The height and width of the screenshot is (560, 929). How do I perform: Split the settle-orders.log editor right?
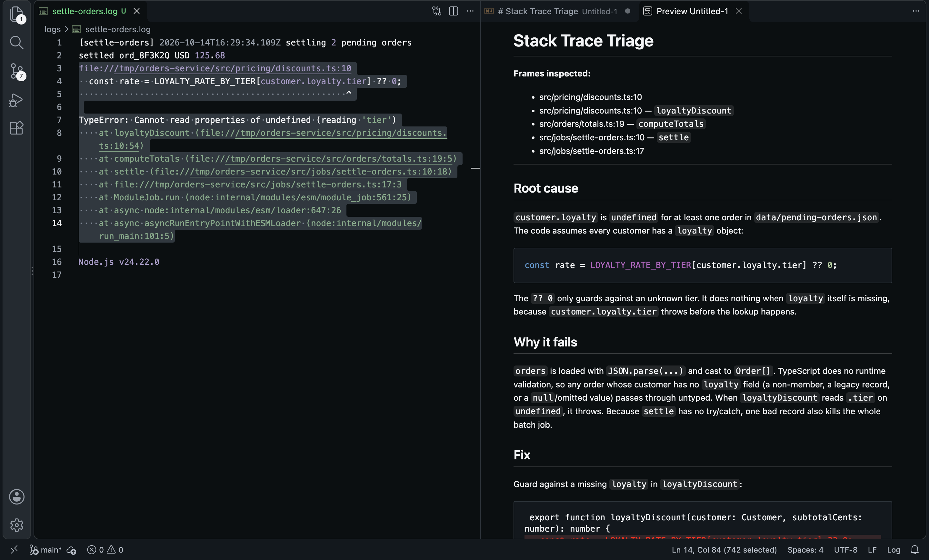(454, 11)
